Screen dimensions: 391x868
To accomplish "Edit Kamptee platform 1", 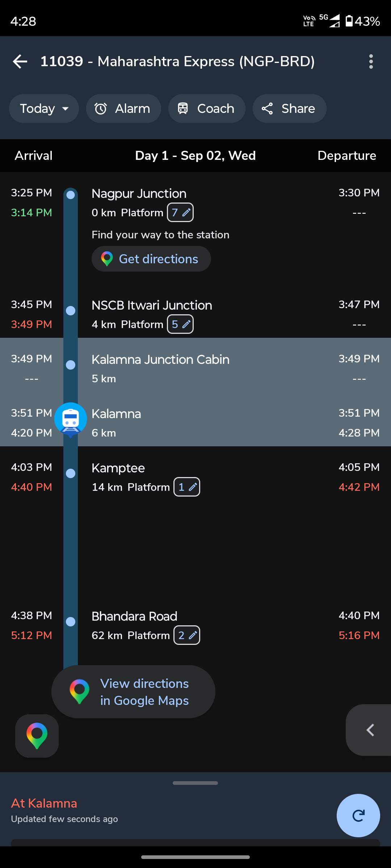I will click(187, 487).
